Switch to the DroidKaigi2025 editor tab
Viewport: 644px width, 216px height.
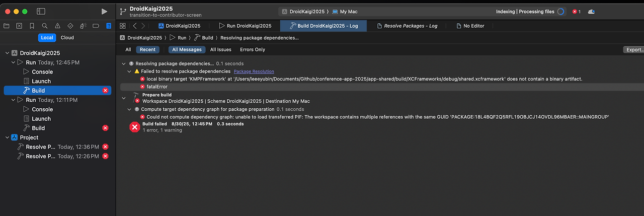pyautogui.click(x=180, y=26)
